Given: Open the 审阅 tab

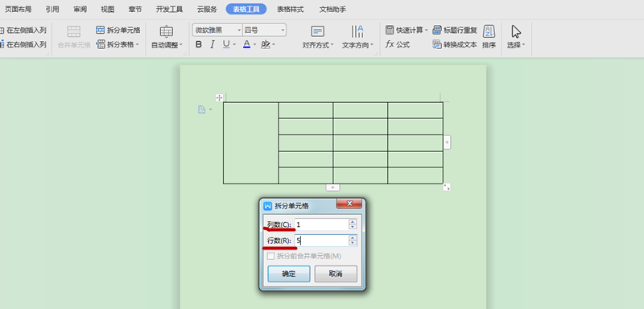Looking at the screenshot, I should [80, 9].
